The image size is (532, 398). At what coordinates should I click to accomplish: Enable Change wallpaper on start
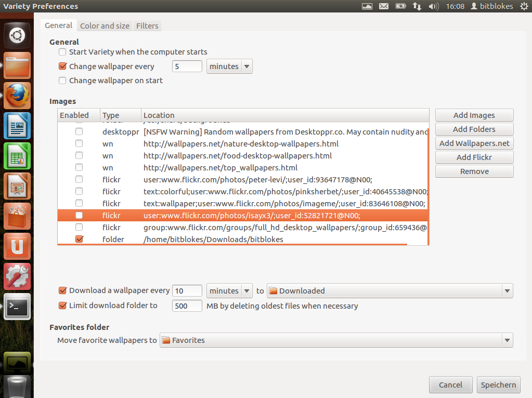click(62, 81)
